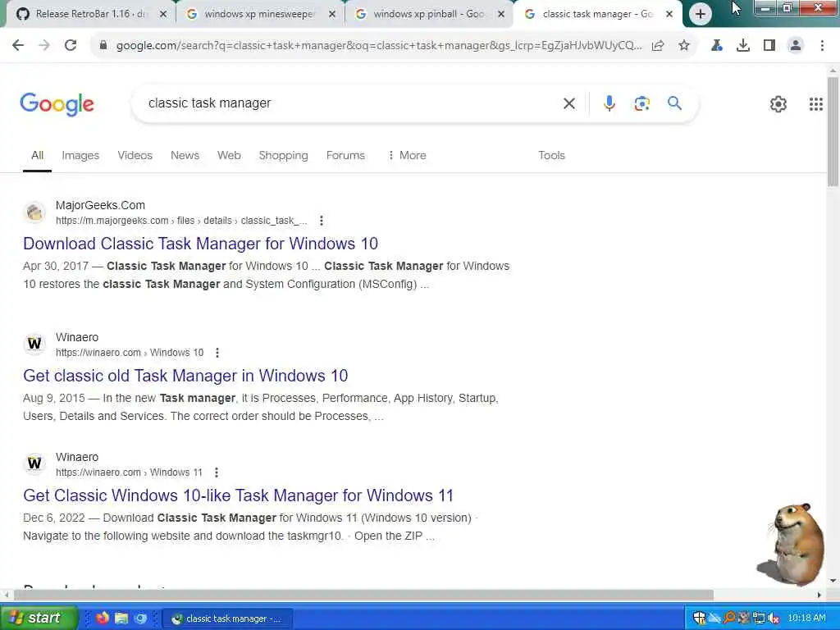840x630 pixels.
Task: Clear the search box with the X
Action: pyautogui.click(x=569, y=103)
